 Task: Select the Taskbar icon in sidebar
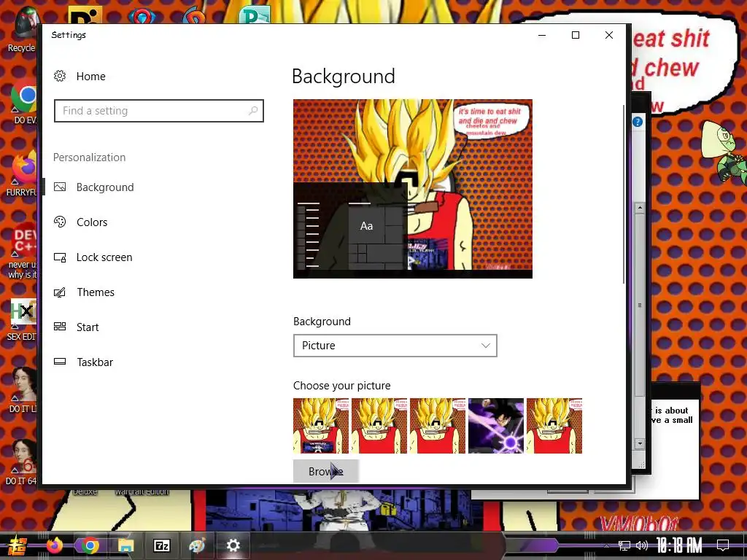click(60, 362)
